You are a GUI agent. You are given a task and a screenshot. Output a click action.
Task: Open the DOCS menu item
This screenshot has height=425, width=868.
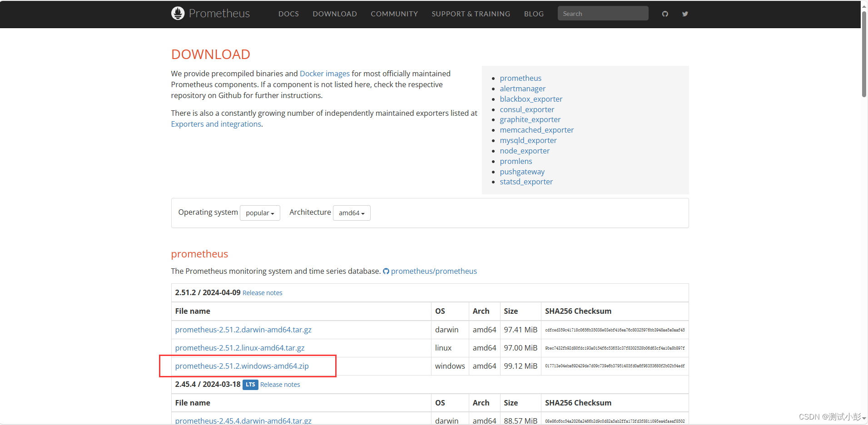(x=288, y=14)
